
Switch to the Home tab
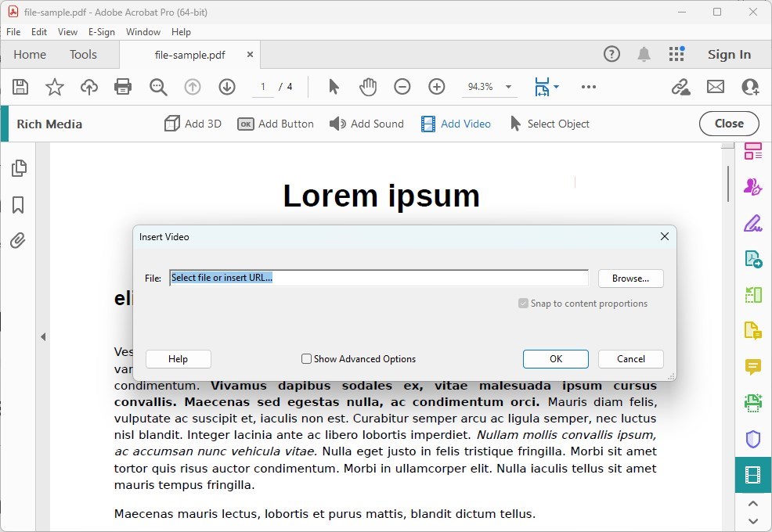point(30,54)
